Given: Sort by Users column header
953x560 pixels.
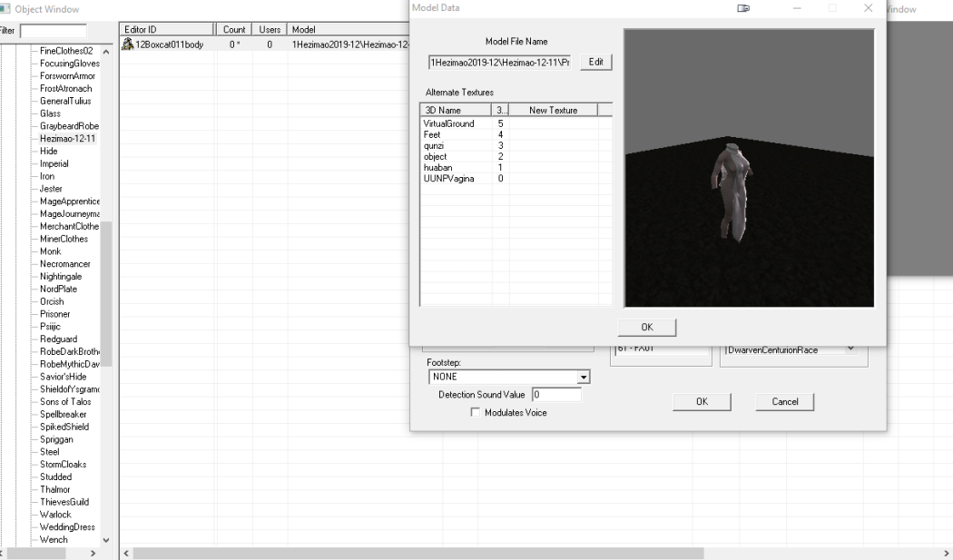Looking at the screenshot, I should pyautogui.click(x=270, y=29).
